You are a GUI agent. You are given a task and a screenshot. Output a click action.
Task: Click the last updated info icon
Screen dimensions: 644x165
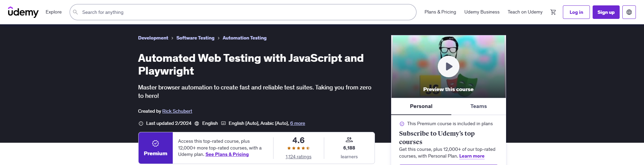coord(141,123)
